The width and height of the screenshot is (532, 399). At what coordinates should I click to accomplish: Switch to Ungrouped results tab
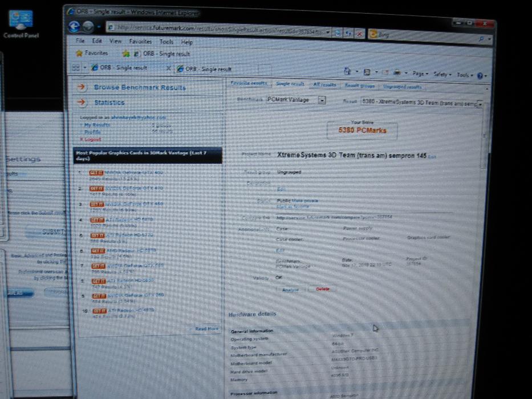(402, 87)
